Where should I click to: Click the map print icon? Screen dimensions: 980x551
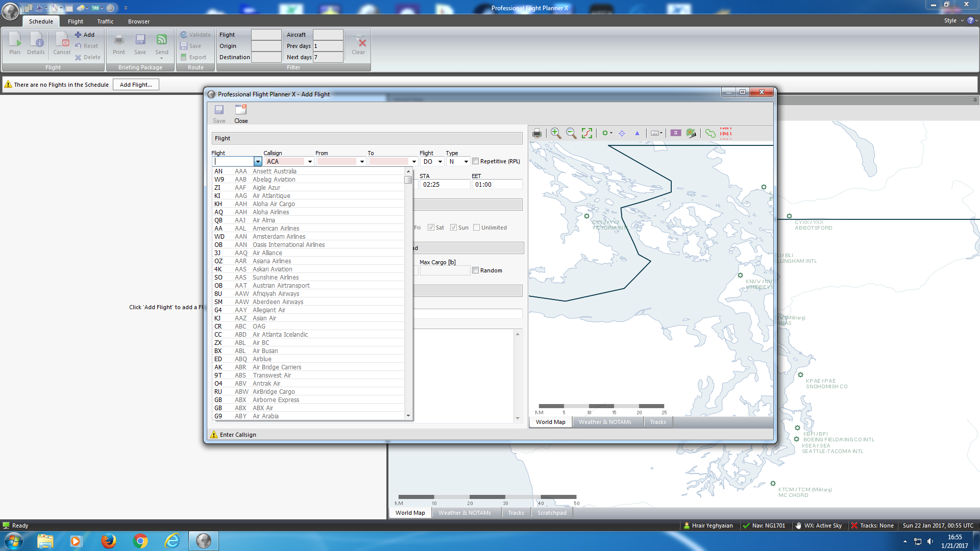click(537, 134)
